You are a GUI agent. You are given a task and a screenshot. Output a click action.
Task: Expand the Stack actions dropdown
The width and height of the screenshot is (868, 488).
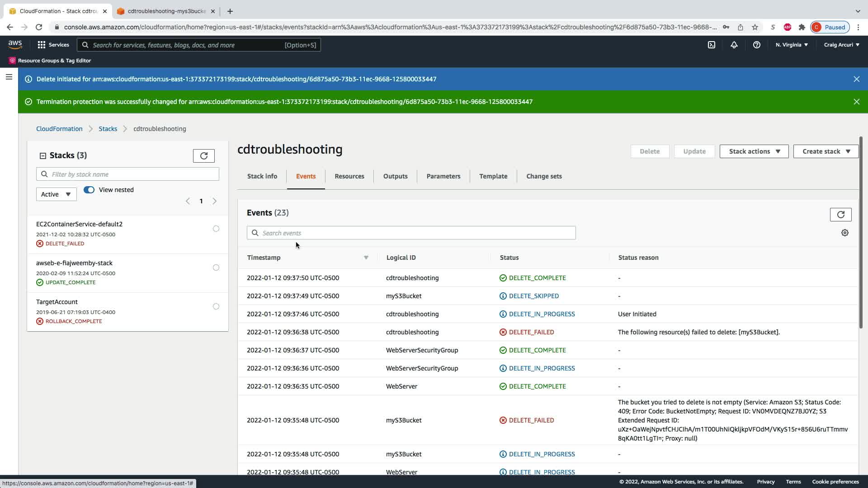[x=754, y=151]
